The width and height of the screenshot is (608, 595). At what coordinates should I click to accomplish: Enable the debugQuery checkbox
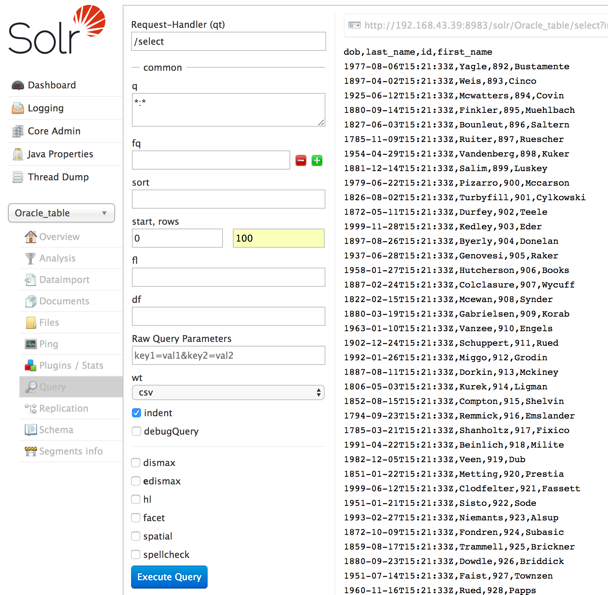pos(136,432)
